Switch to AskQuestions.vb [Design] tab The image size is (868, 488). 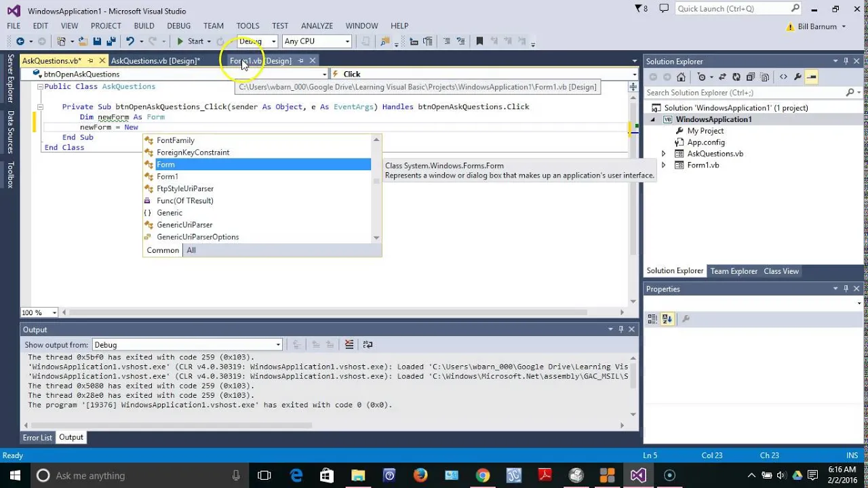[x=155, y=61]
